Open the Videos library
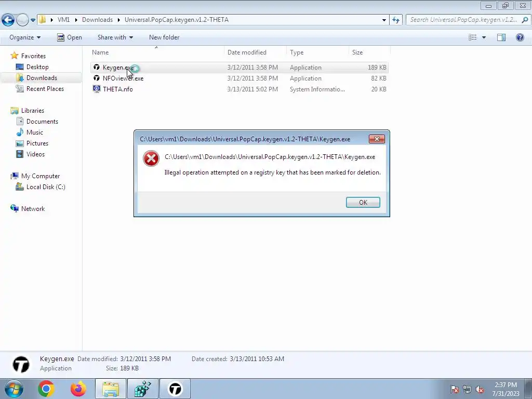Viewport: 532px width, 399px height. (x=35, y=154)
